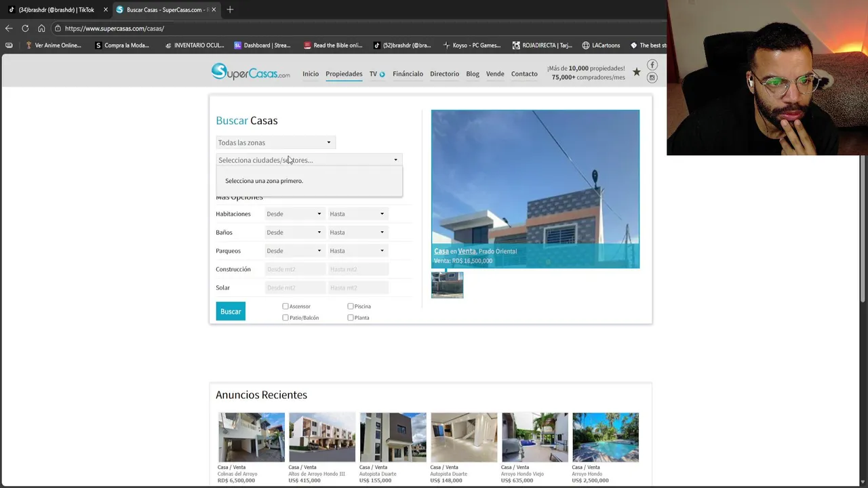Image resolution: width=868 pixels, height=488 pixels.
Task: Click the SuperCasas.com logo
Action: point(250,71)
